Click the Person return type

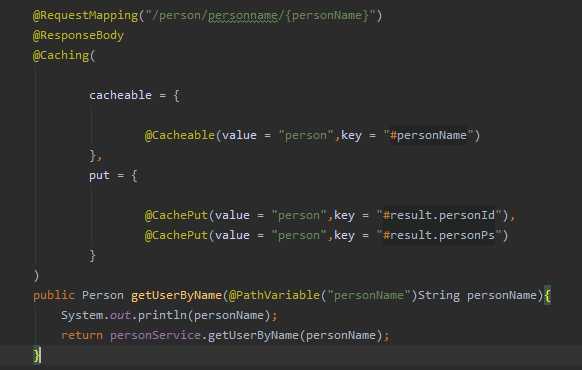click(x=103, y=295)
